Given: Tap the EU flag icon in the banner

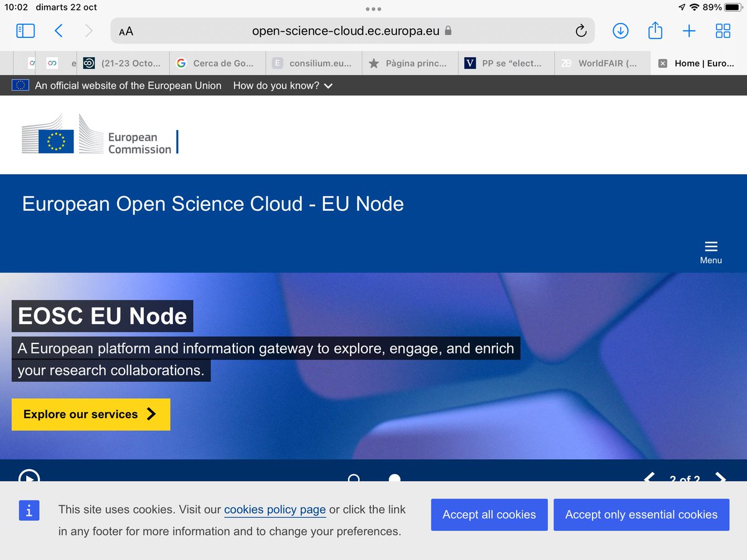Looking at the screenshot, I should (x=21, y=85).
